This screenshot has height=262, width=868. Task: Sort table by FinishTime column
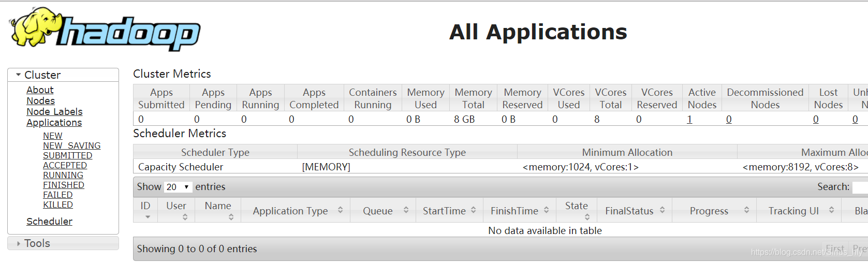coord(520,210)
